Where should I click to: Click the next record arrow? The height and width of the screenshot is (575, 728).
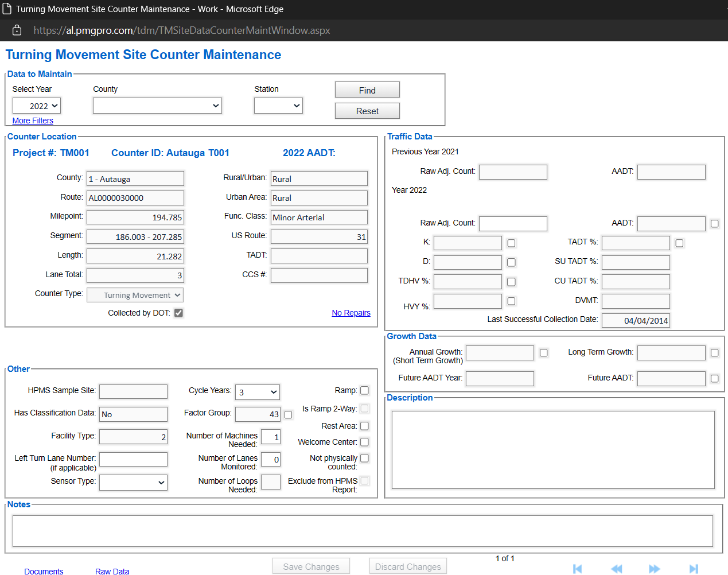pos(655,569)
